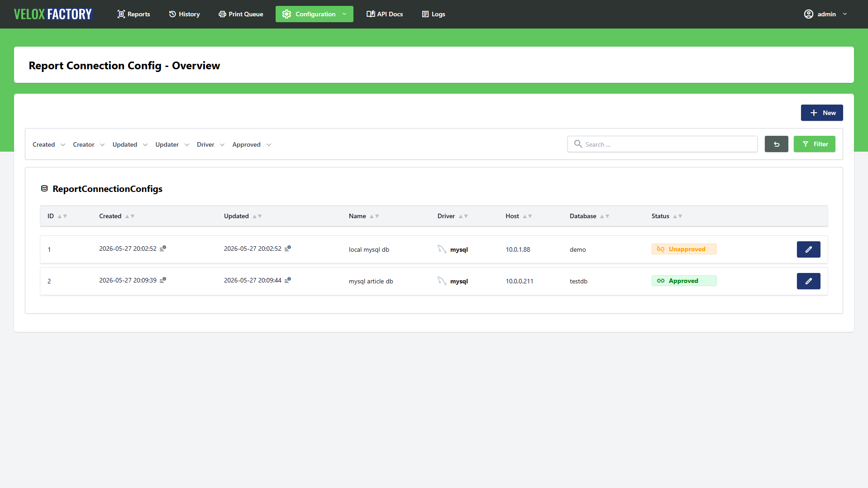Expand the Updated filter dropdown

tap(130, 144)
